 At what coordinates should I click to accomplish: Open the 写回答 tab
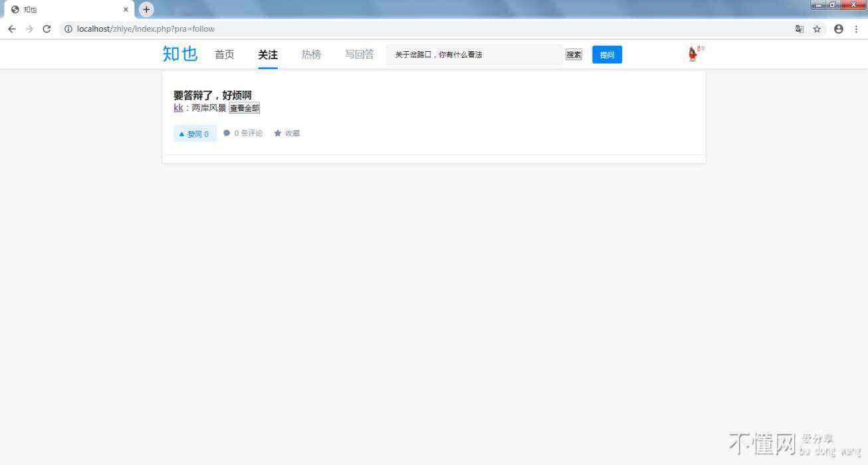(360, 54)
